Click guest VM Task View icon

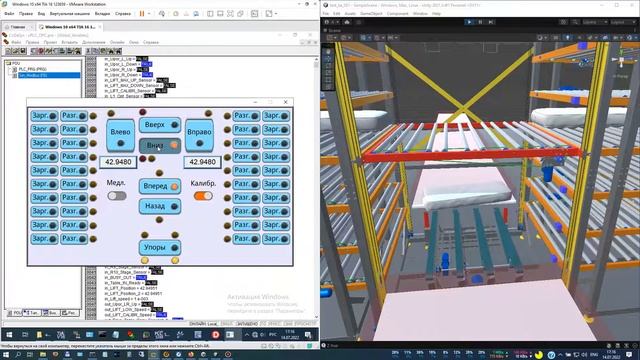point(25,335)
